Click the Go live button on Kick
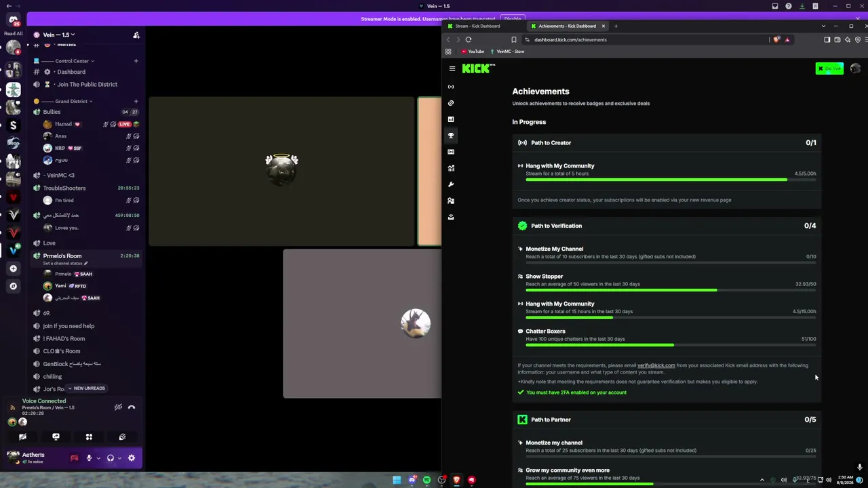This screenshot has width=868, height=488. 829,68
